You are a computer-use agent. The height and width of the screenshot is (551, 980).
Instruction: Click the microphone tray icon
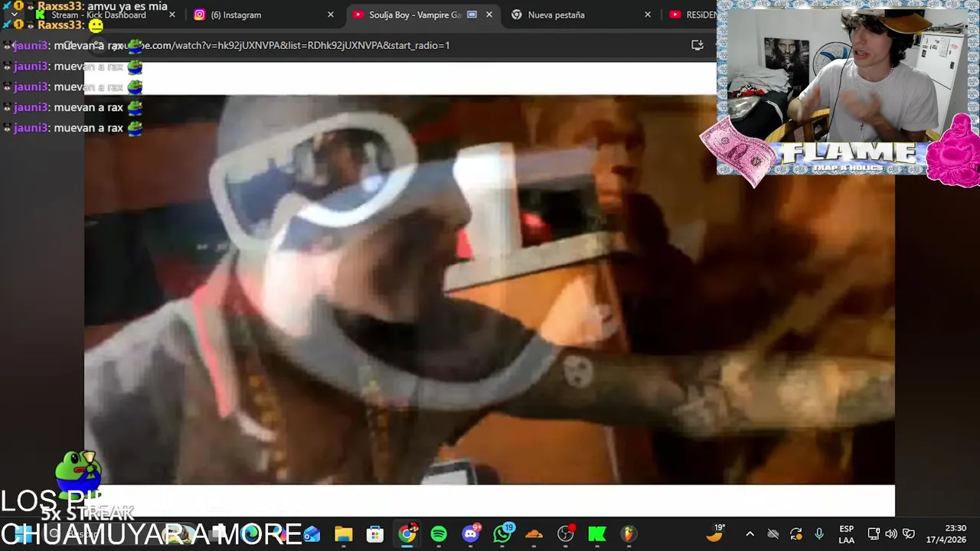coord(819,534)
